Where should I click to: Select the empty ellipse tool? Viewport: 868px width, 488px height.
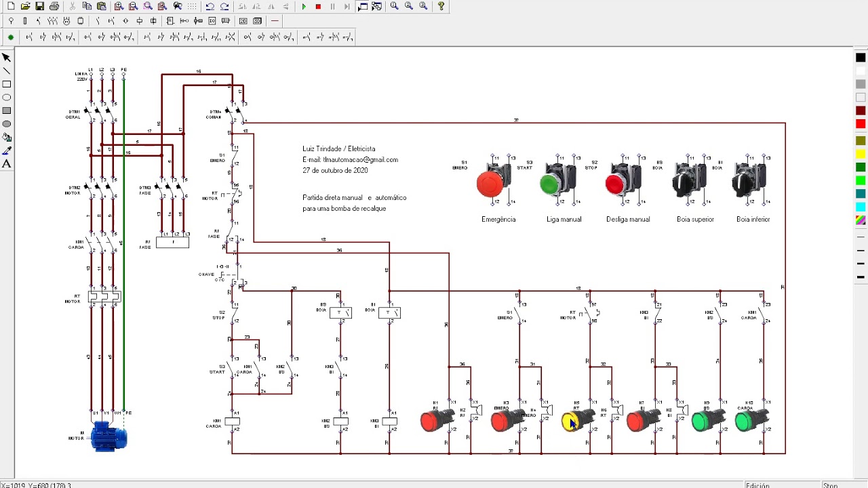[x=7, y=98]
